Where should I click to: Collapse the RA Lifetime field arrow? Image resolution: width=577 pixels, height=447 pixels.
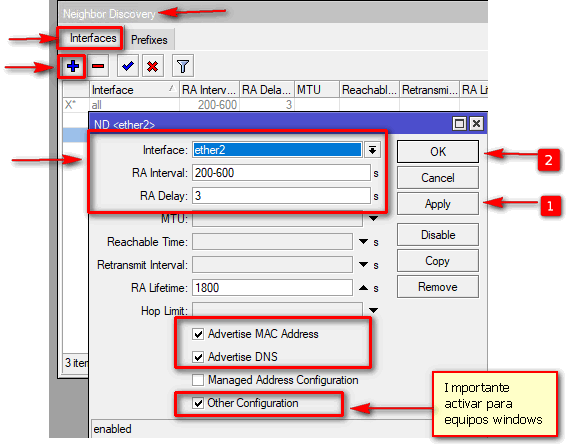coord(363,288)
